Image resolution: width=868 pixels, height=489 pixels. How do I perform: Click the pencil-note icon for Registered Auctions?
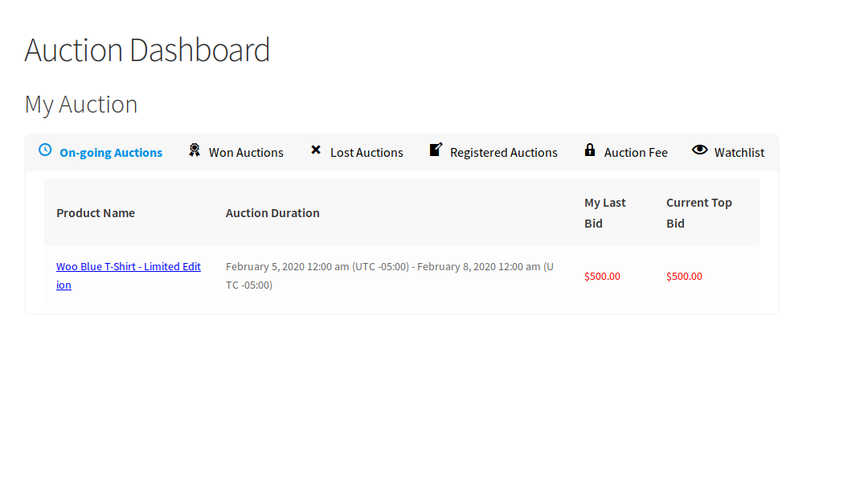pyautogui.click(x=436, y=150)
